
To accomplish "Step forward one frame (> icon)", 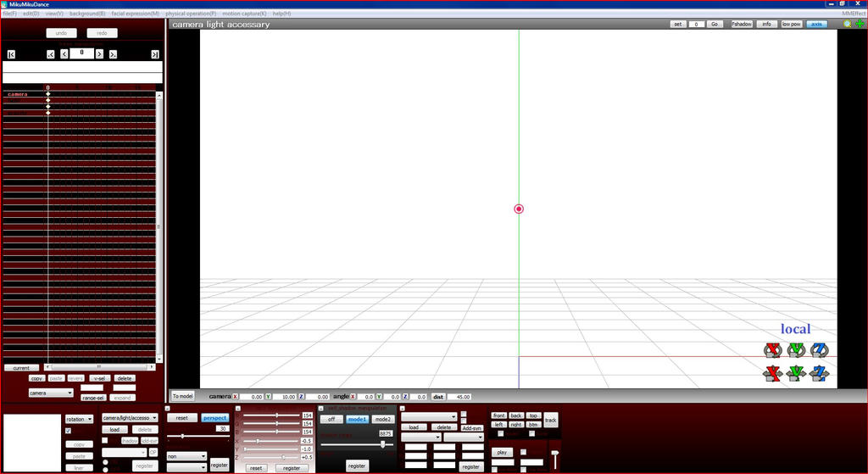I will tap(99, 53).
